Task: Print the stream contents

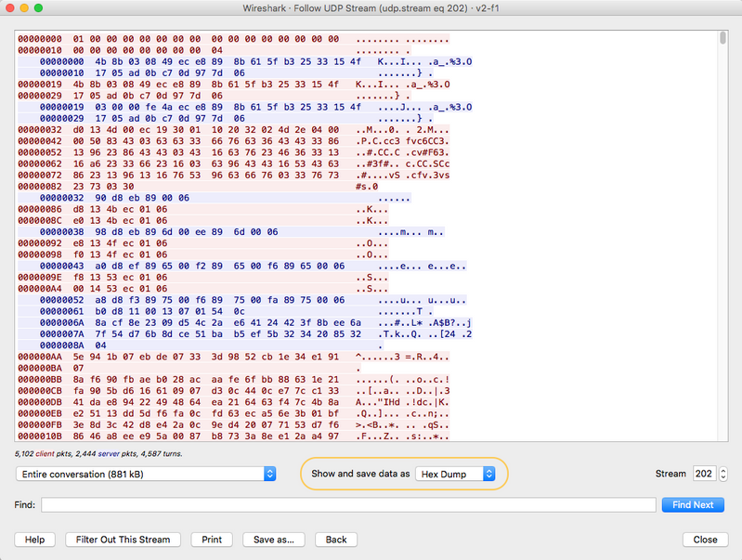Action: click(x=212, y=540)
